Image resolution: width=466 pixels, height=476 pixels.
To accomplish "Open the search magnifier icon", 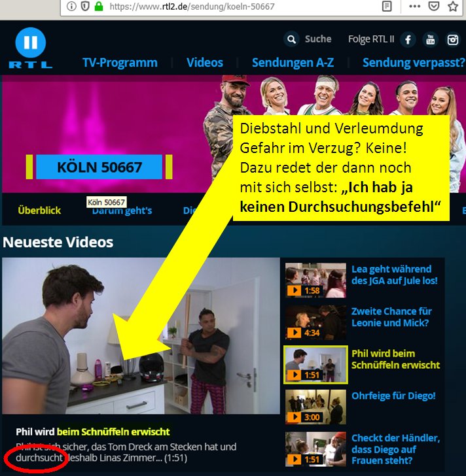I will (x=291, y=39).
